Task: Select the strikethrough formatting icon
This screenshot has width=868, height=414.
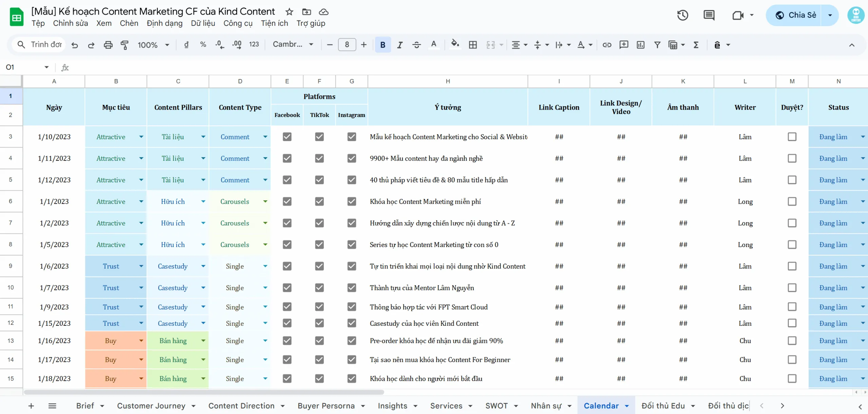Action: (x=417, y=45)
